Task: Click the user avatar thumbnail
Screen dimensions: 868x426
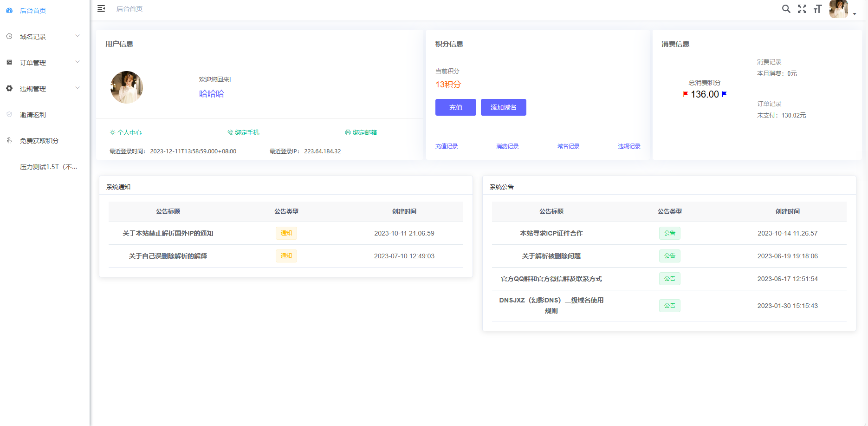Action: tap(838, 9)
